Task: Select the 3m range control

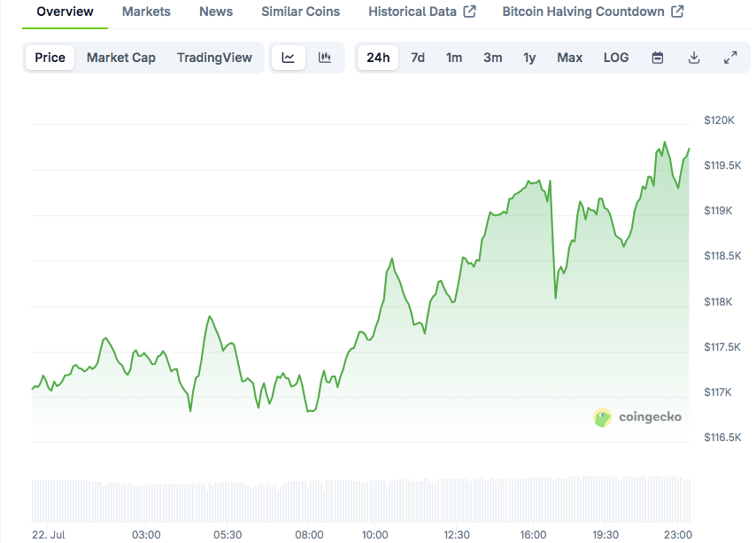Action: [x=492, y=57]
